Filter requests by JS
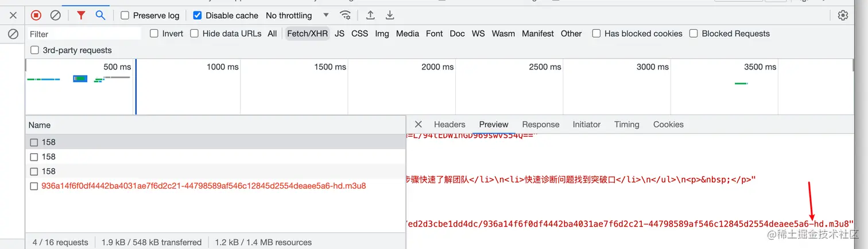The width and height of the screenshot is (868, 249). click(x=340, y=33)
